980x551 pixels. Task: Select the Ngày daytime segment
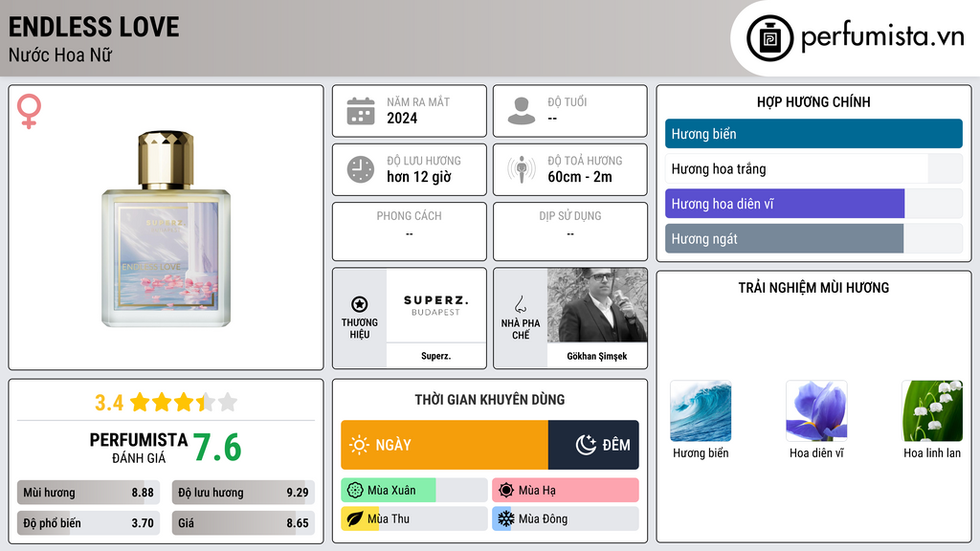tap(444, 445)
